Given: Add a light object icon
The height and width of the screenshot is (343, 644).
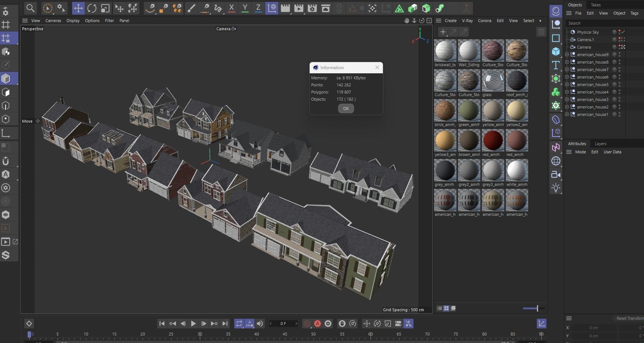Looking at the screenshot, I should click(556, 188).
